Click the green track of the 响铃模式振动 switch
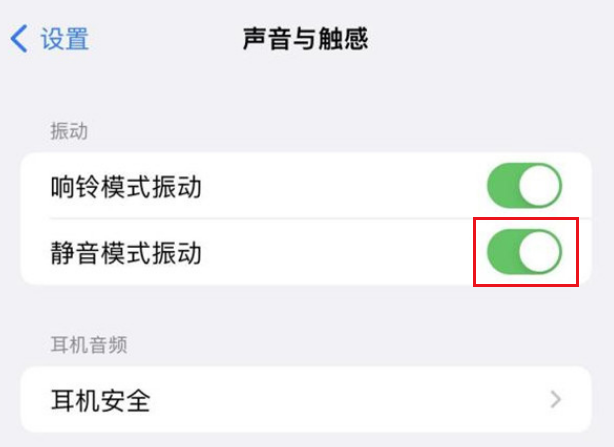The height and width of the screenshot is (447, 614). (x=506, y=186)
